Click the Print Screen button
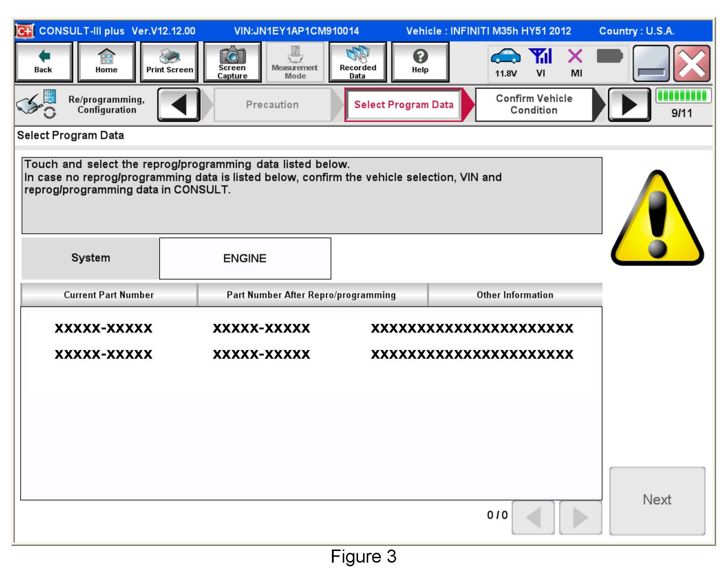 point(169,62)
